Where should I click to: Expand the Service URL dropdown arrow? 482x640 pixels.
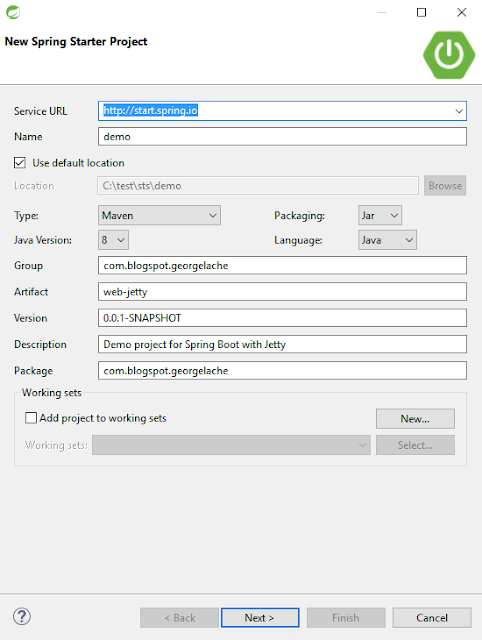[459, 111]
